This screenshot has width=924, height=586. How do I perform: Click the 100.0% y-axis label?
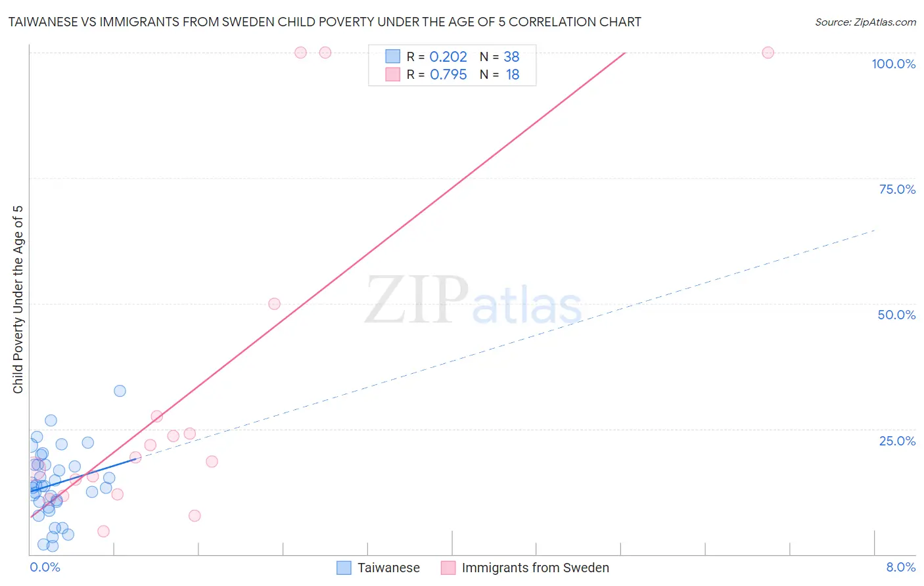[893, 64]
